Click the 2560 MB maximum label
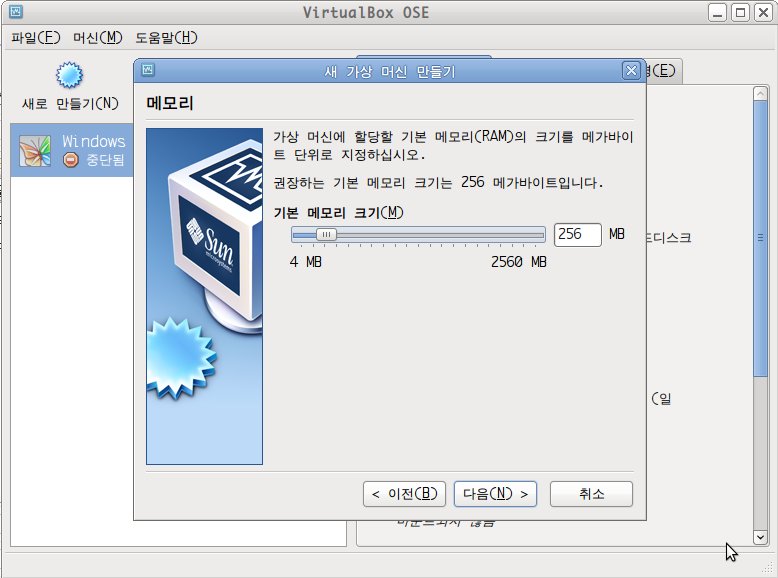Screen dimensions: 778x578 pos(519,261)
